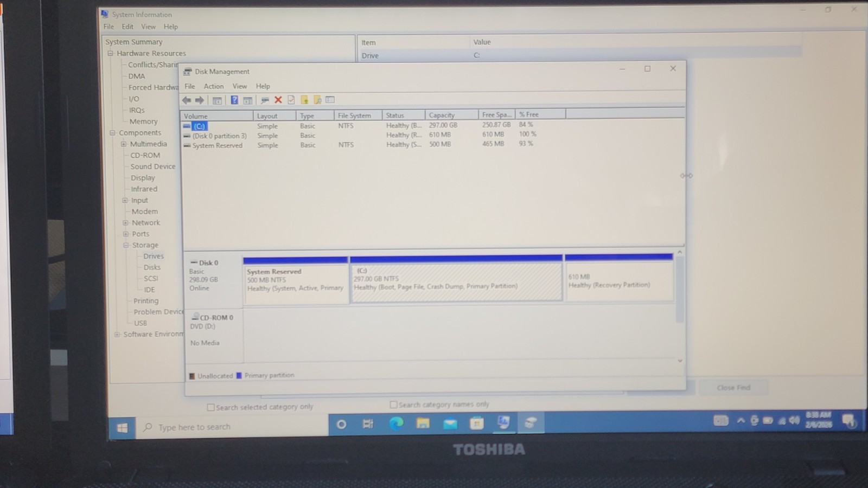Click the graphical view vertical scrollbar

(x=680, y=306)
